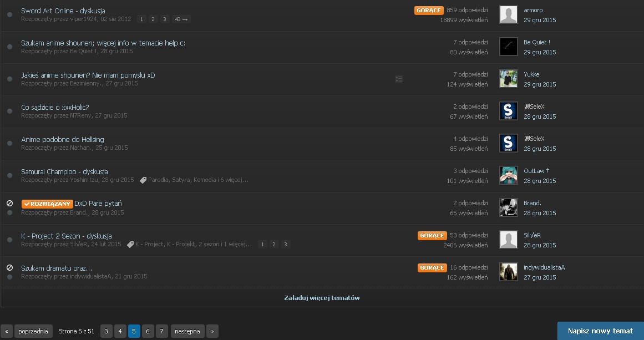
Task: Jump to page 3 of K - Project topic
Action: pos(286,245)
